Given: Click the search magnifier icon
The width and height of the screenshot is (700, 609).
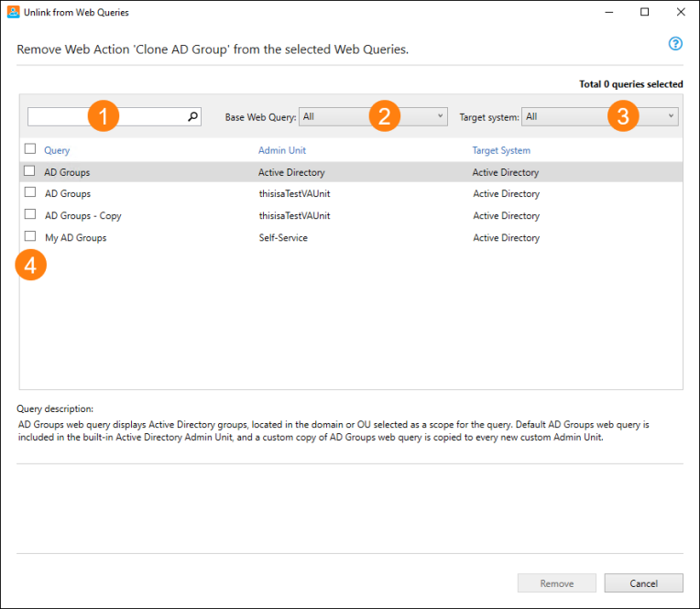Looking at the screenshot, I should pos(192,116).
